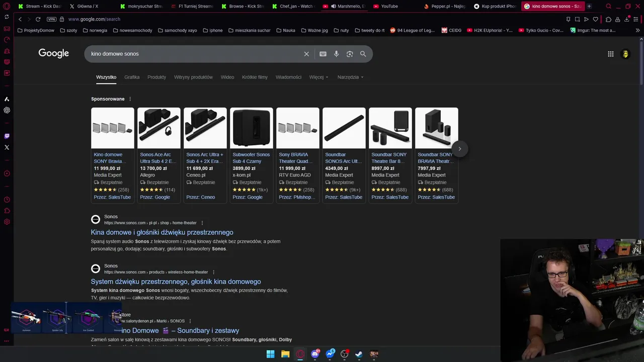Switch to the Produkty search tab
Viewport: 644px width, 362px height.
tap(156, 77)
